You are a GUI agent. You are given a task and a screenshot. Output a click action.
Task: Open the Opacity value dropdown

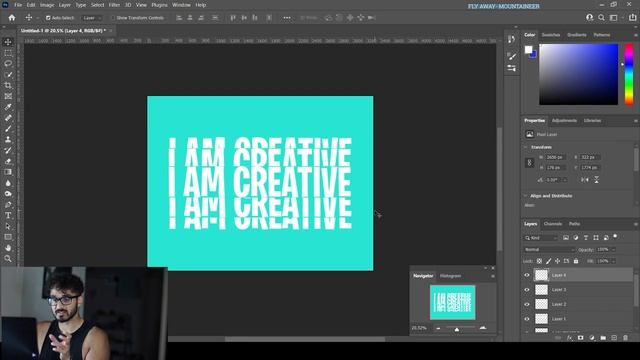click(x=613, y=249)
